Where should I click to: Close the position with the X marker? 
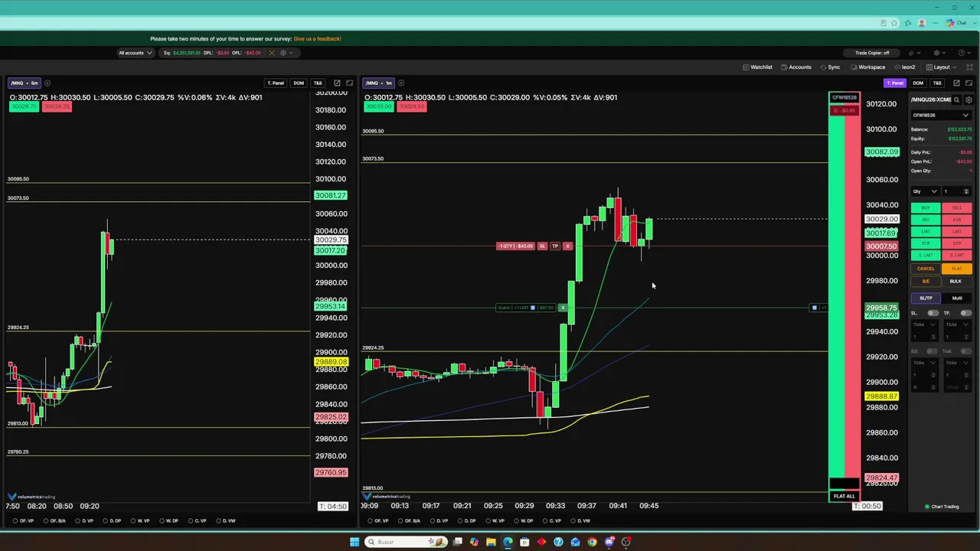coord(567,246)
